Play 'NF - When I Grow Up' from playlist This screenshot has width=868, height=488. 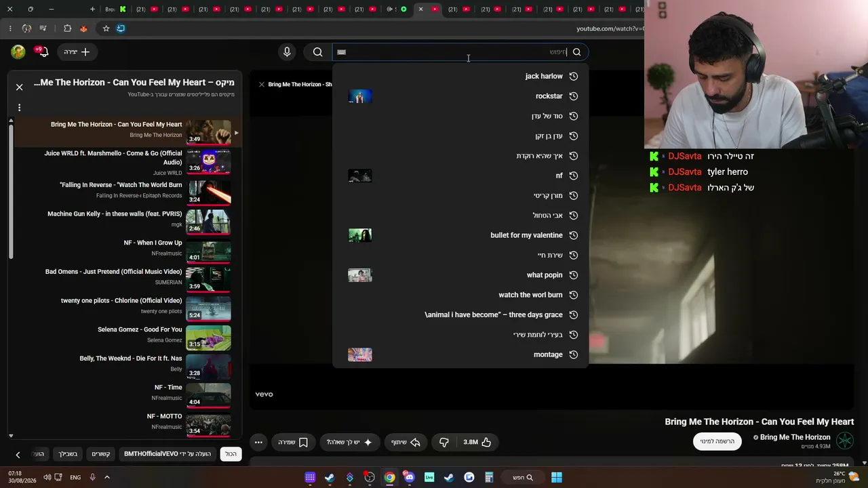coord(127,249)
